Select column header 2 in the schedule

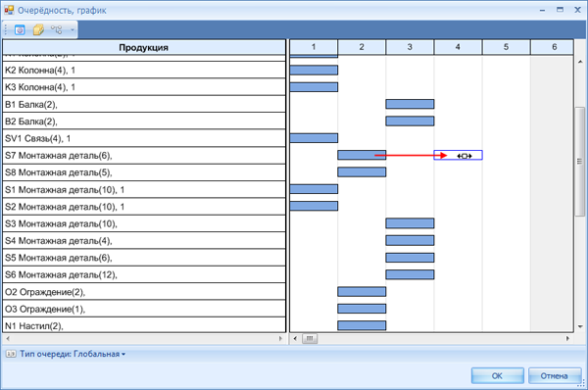tap(362, 47)
